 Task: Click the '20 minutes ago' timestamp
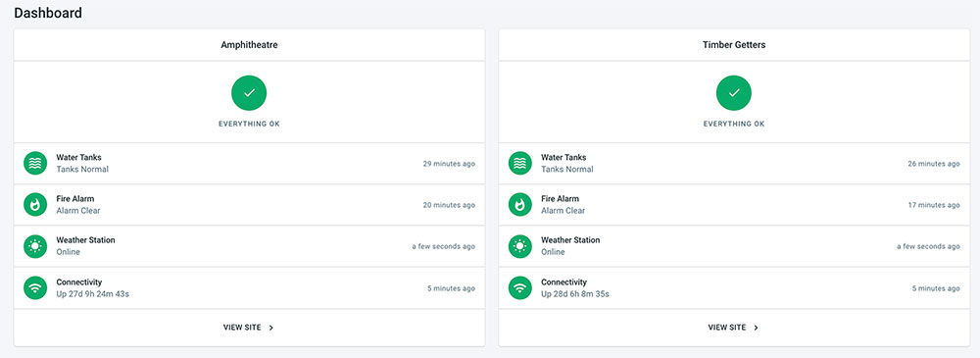click(x=449, y=205)
